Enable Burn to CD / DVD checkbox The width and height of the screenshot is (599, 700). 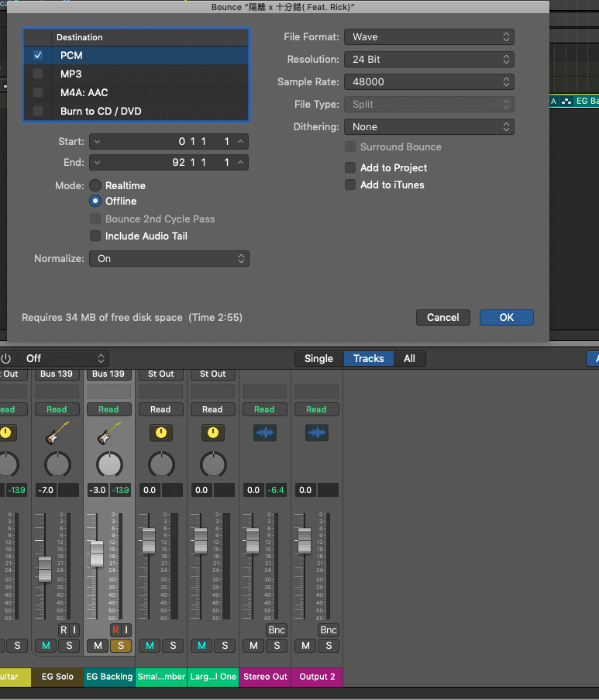pyautogui.click(x=38, y=111)
